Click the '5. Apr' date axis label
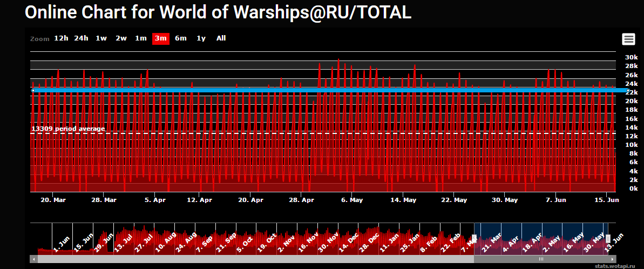Viewport: 644px width, 269px height. point(154,200)
